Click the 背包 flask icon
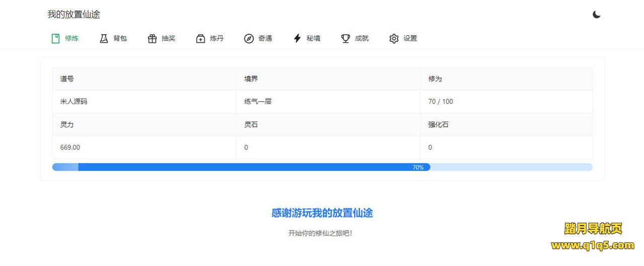 104,38
